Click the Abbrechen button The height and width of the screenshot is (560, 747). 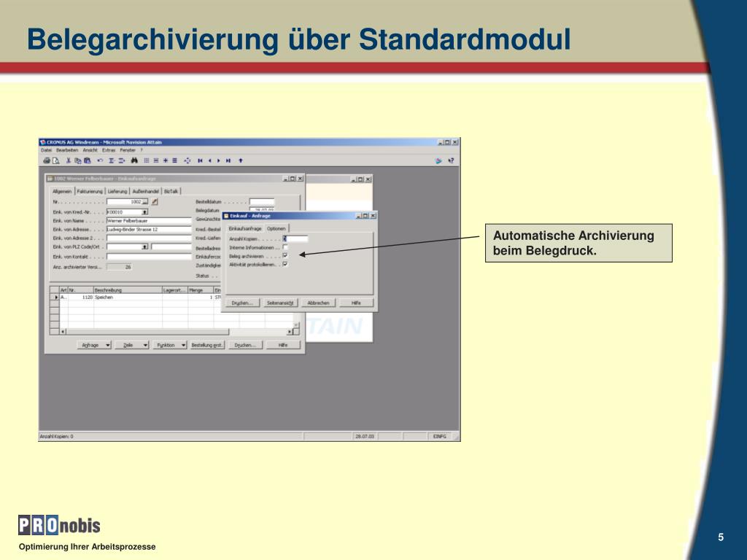318,303
